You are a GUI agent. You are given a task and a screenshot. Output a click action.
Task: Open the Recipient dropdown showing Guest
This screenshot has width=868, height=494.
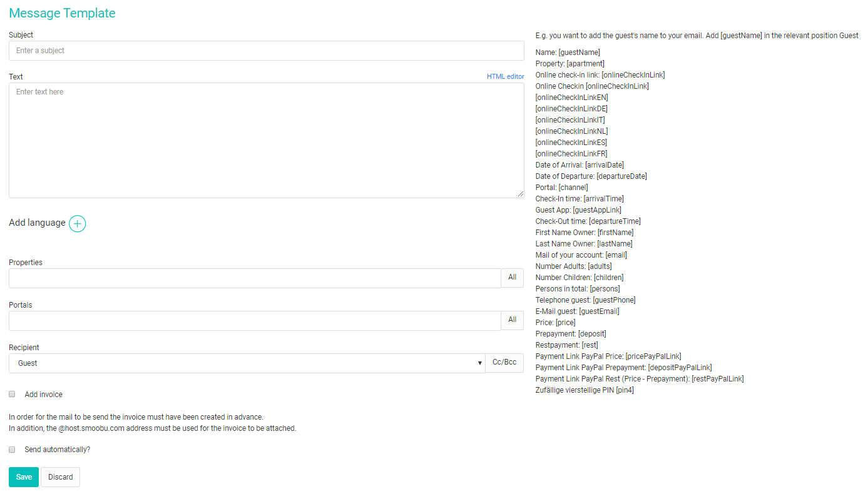coord(247,363)
